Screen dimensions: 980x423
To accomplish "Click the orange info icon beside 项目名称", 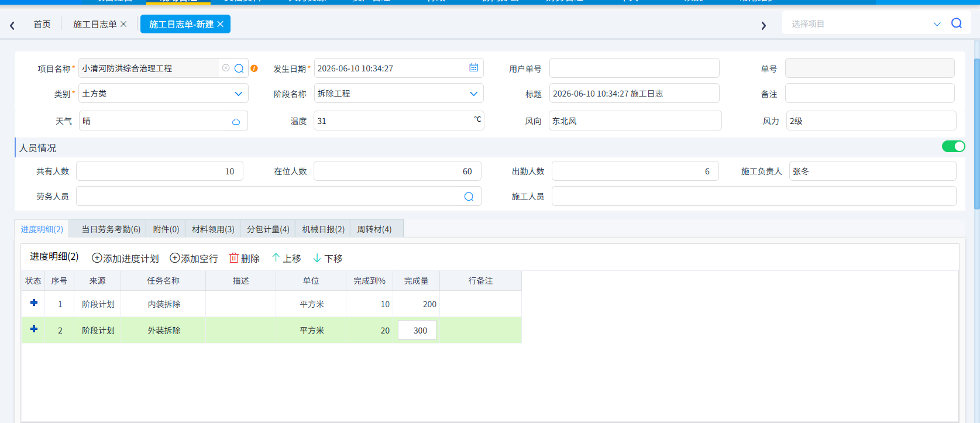I will point(254,68).
